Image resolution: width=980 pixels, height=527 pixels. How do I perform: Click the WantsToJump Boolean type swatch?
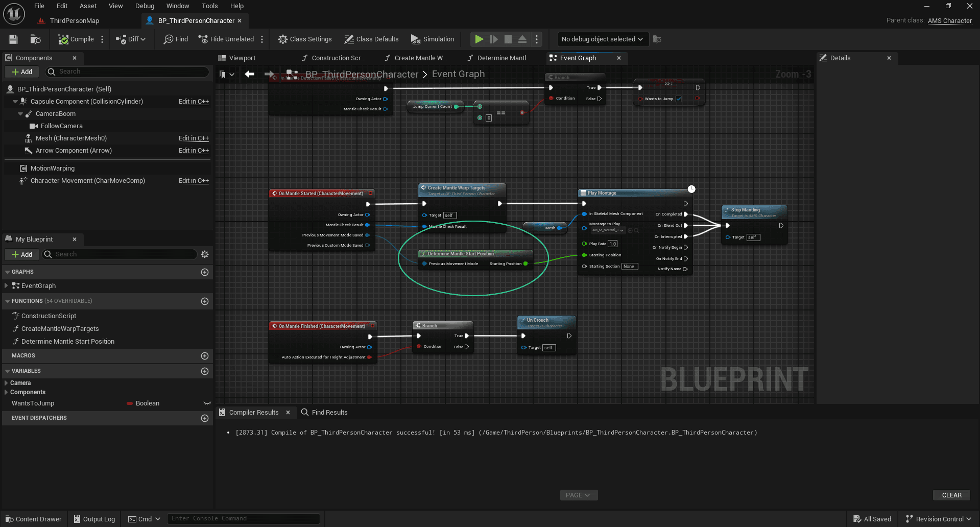point(130,403)
